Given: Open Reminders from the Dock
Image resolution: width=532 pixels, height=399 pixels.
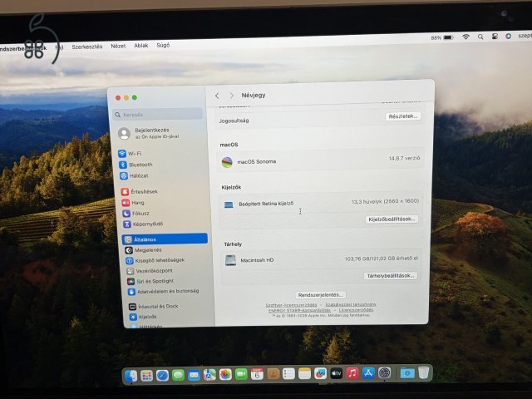Looking at the screenshot, I should coord(288,374).
